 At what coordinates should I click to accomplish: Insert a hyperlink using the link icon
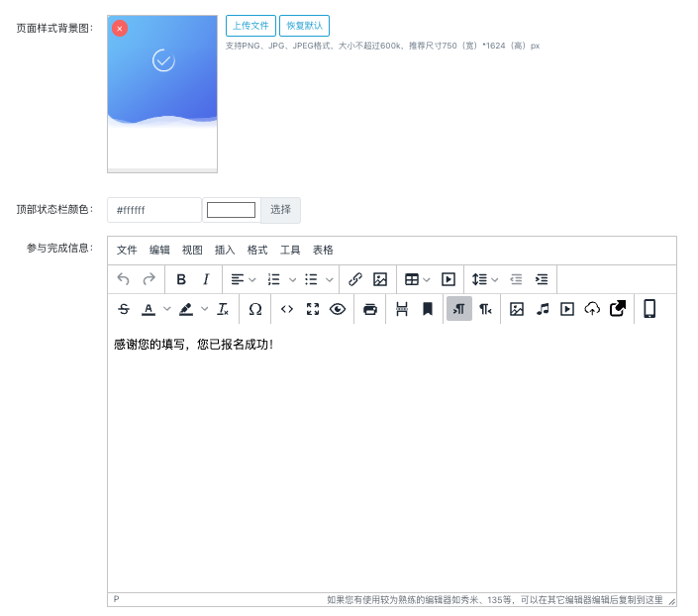pos(355,279)
